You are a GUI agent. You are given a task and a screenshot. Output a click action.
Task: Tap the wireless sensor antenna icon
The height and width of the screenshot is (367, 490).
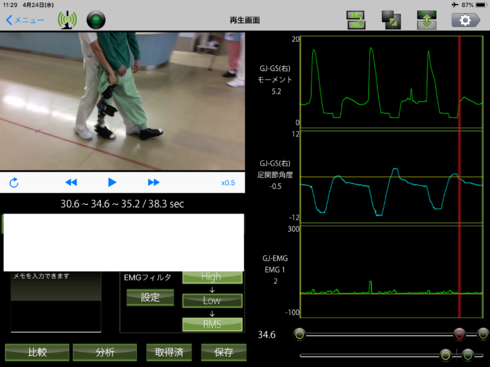(67, 20)
